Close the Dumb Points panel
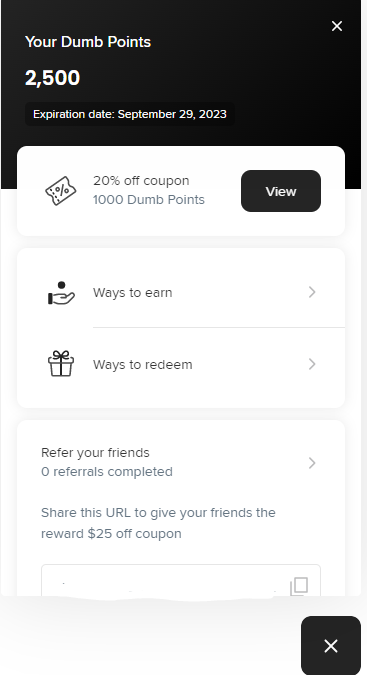Screen dimensions: 367x675 (x=337, y=26)
